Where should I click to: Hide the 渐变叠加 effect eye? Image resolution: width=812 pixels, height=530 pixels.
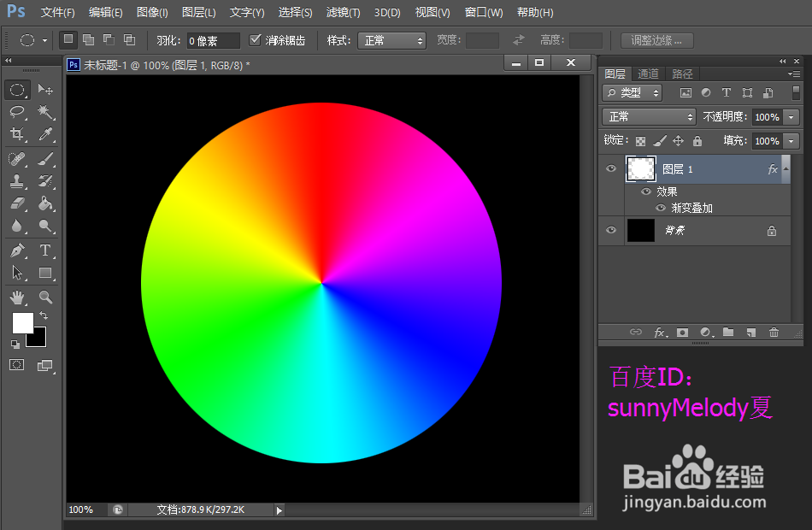point(660,208)
